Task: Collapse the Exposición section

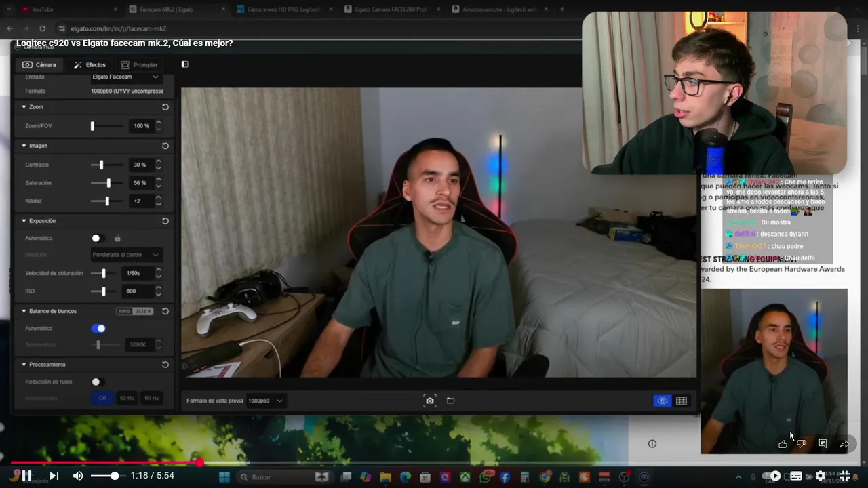Action: click(x=24, y=221)
